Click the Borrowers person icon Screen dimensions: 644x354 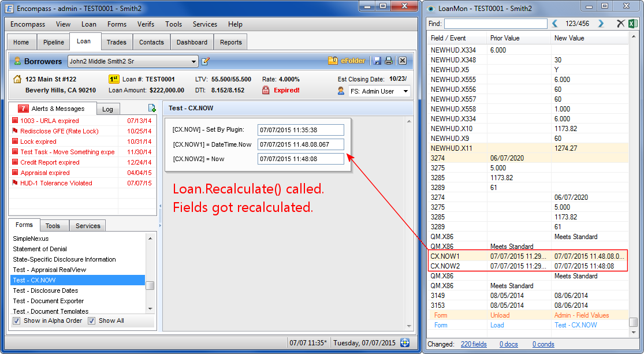[x=17, y=61]
